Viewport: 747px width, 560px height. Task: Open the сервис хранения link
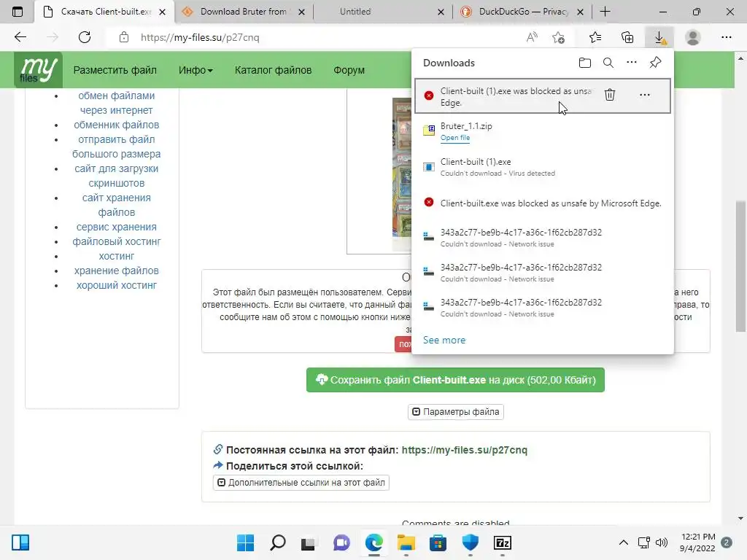click(116, 227)
